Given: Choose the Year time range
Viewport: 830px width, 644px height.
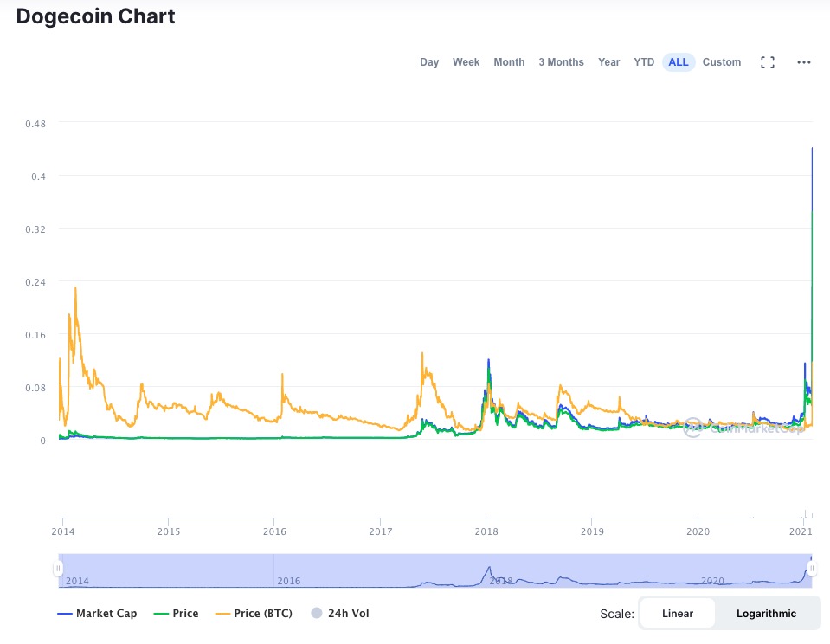Looking at the screenshot, I should coord(608,62).
